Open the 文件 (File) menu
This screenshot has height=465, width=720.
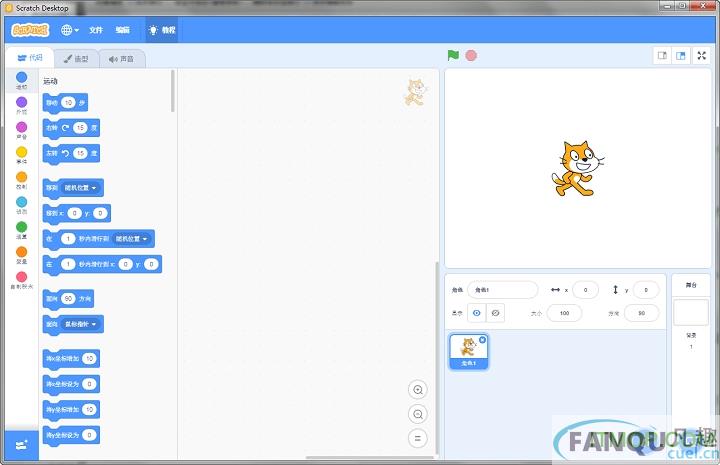[96, 30]
